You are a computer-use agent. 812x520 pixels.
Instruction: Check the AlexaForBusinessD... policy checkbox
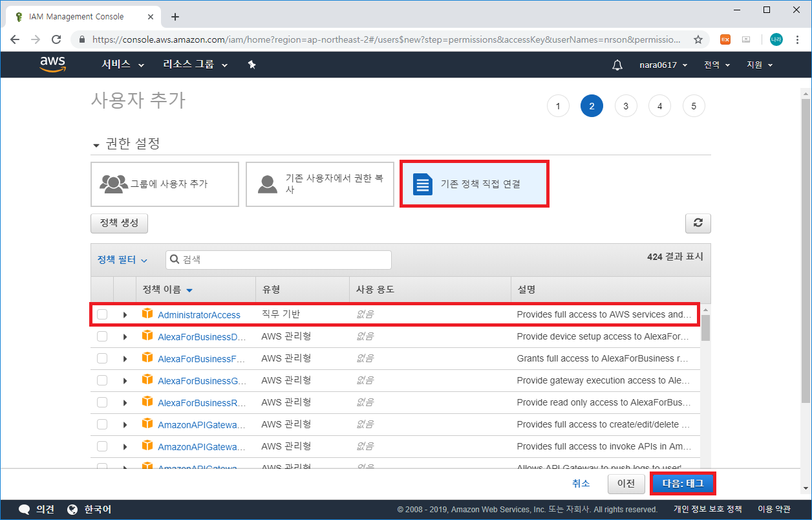pyautogui.click(x=102, y=336)
